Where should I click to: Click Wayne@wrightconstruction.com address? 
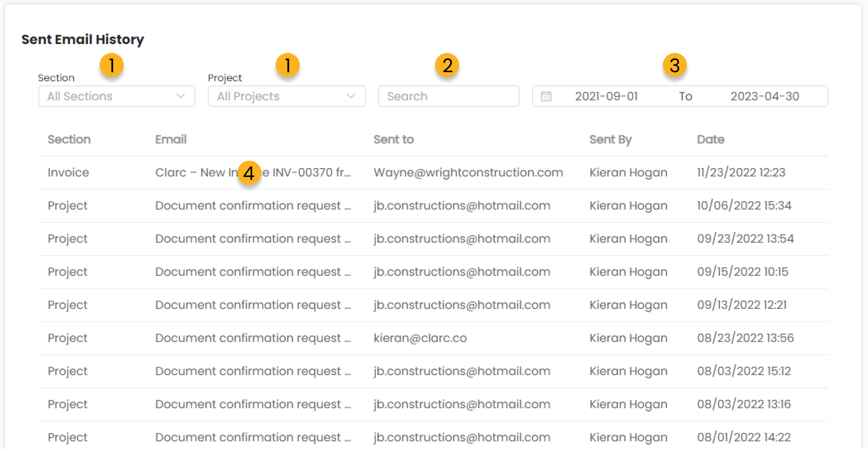click(468, 173)
